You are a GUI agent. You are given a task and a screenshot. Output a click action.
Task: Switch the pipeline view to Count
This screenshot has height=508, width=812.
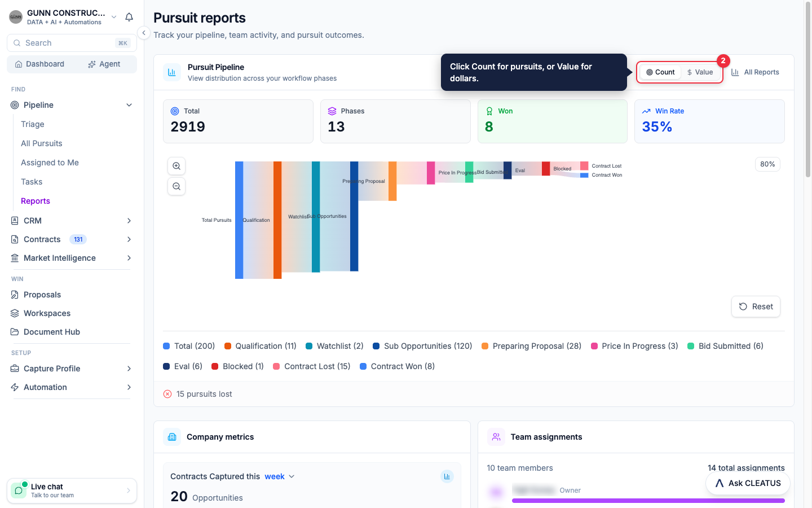click(660, 72)
